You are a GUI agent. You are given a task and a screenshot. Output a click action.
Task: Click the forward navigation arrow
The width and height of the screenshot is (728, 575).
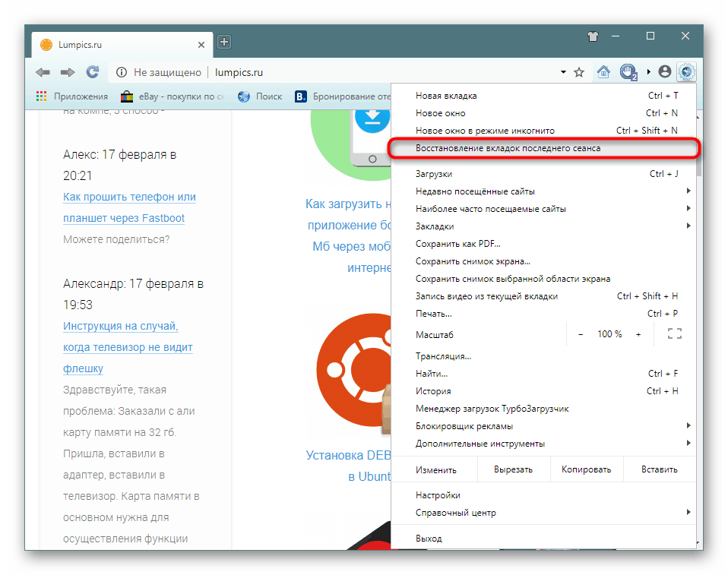(x=68, y=72)
